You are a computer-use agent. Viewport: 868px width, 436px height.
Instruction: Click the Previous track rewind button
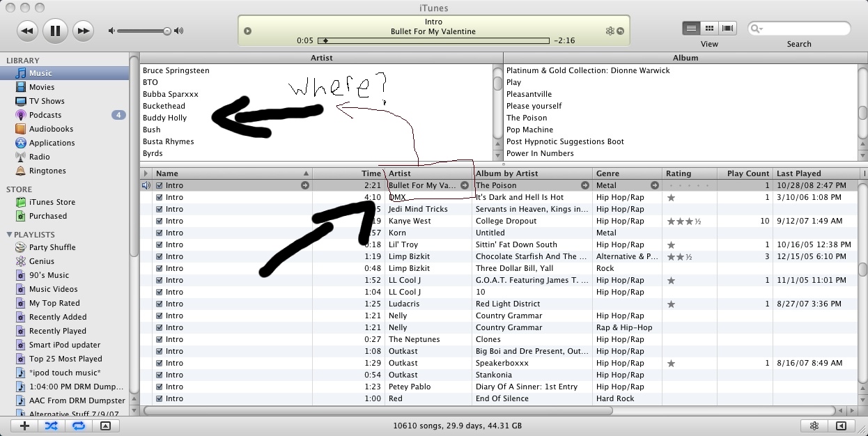tap(27, 31)
